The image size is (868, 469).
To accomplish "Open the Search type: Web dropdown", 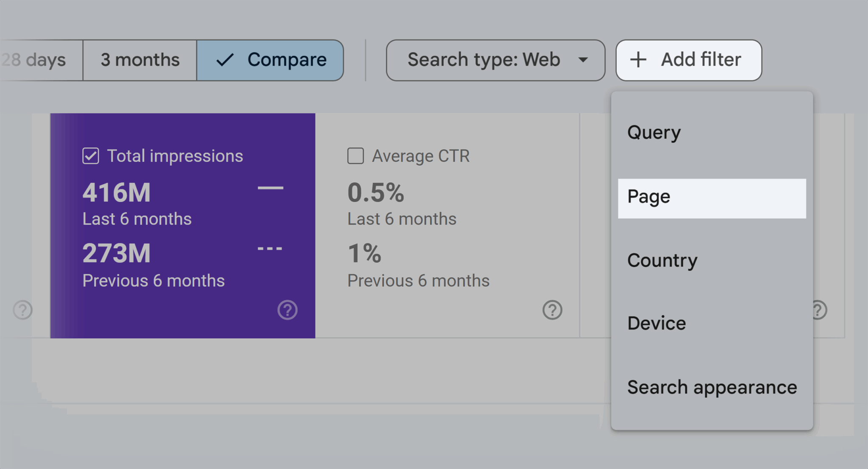I will (495, 60).
